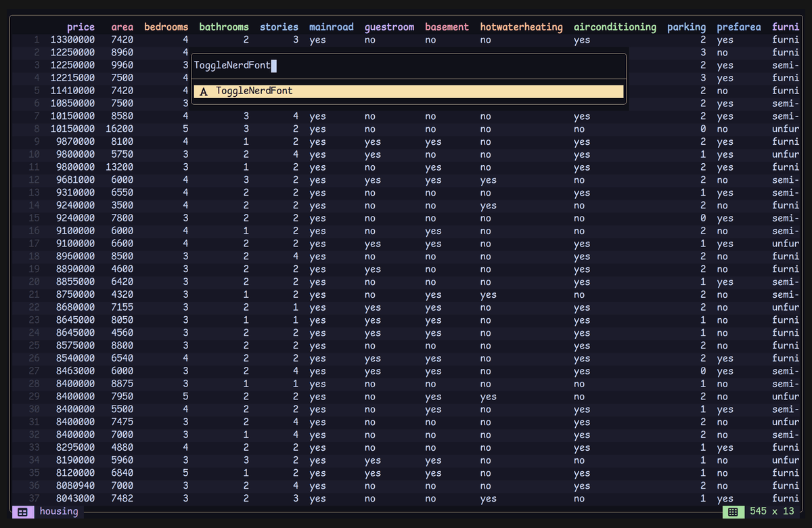This screenshot has width=812, height=528.
Task: Click price value 8960000
Action: pyautogui.click(x=75, y=257)
